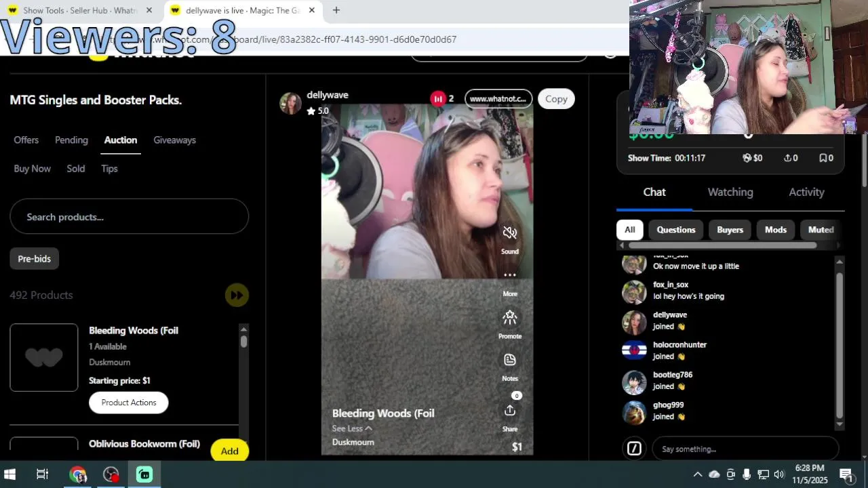Viewport: 868px width, 488px height.
Task: Click the Say something chat input
Action: pos(745,449)
